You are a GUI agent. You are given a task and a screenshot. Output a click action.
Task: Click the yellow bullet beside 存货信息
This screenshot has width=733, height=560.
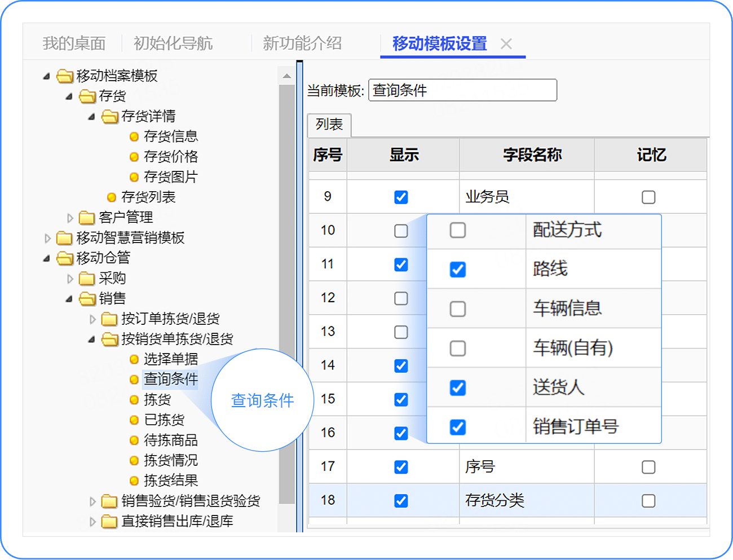[134, 136]
